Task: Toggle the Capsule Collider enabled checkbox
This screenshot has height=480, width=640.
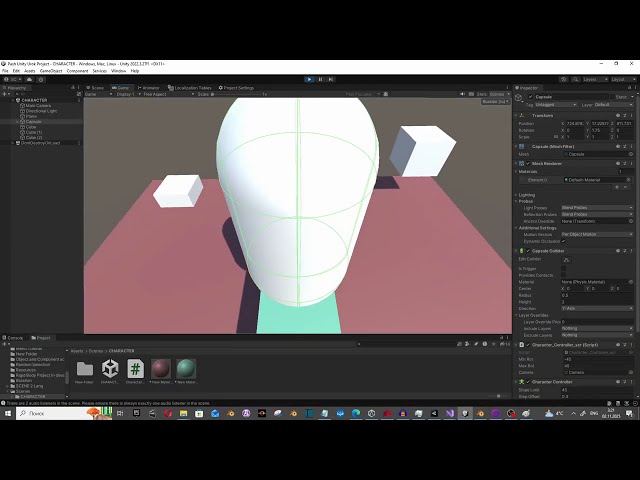Action: pyautogui.click(x=528, y=251)
